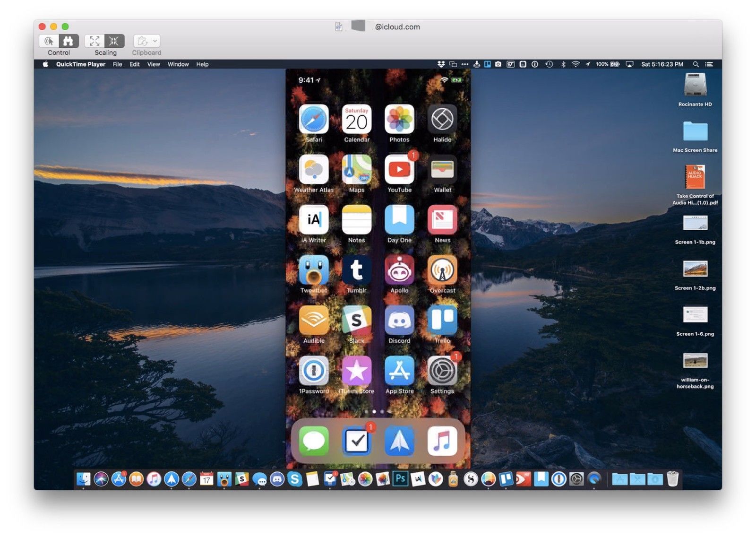
Task: Expand the Clipboard dropdown chevron
Action: (155, 41)
